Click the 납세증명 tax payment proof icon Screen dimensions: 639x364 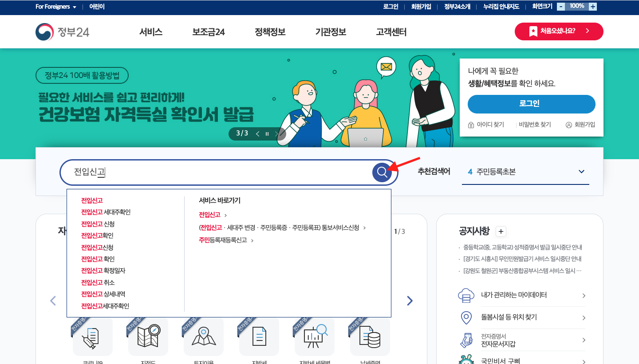[369, 336]
